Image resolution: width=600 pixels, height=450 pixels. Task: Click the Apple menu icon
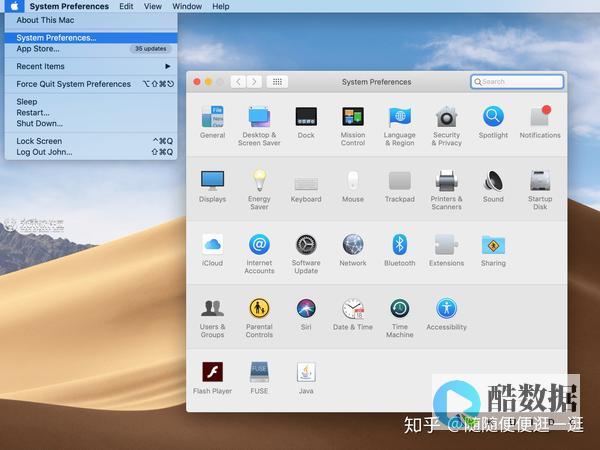tap(15, 6)
